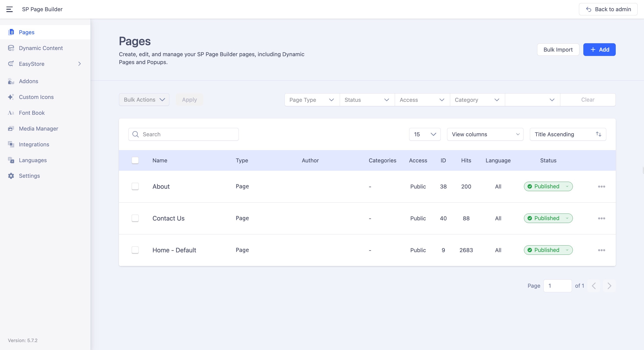This screenshot has width=644, height=350.
Task: Open the Addons sidebar icon
Action: pyautogui.click(x=11, y=81)
